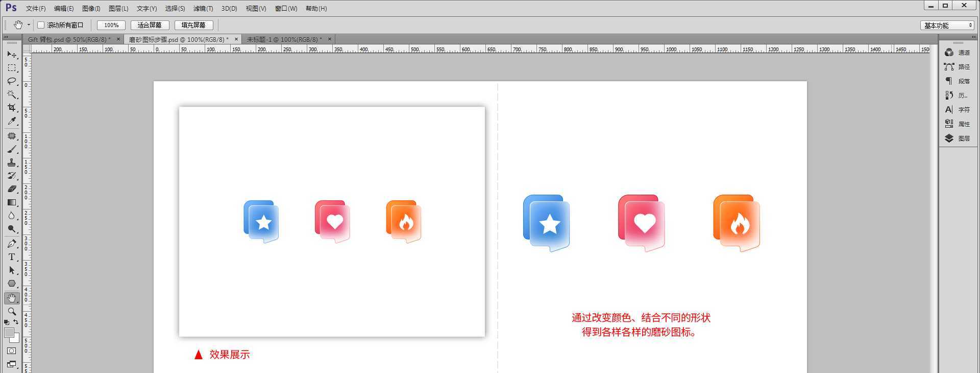Open the 图层(L) menu
This screenshot has width=980, height=373.
point(118,9)
